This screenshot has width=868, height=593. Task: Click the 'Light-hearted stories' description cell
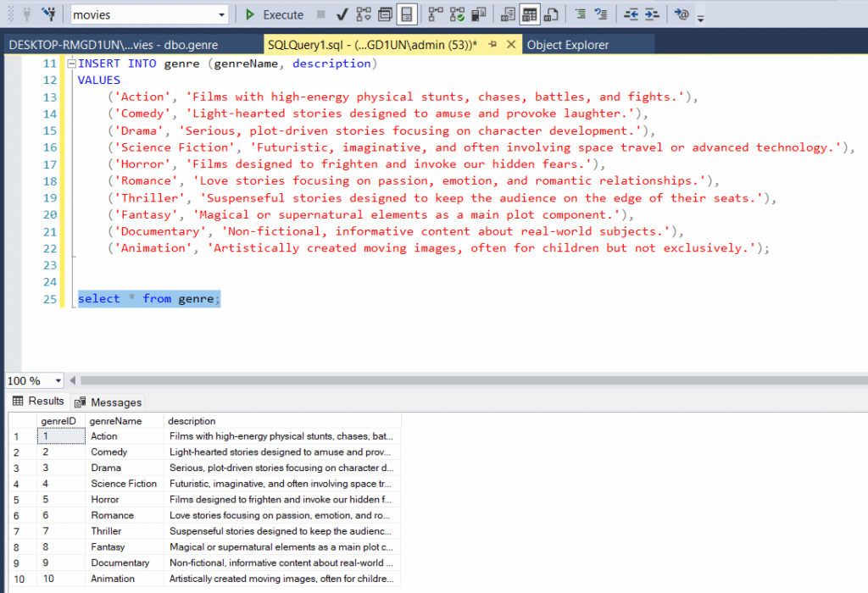click(282, 452)
